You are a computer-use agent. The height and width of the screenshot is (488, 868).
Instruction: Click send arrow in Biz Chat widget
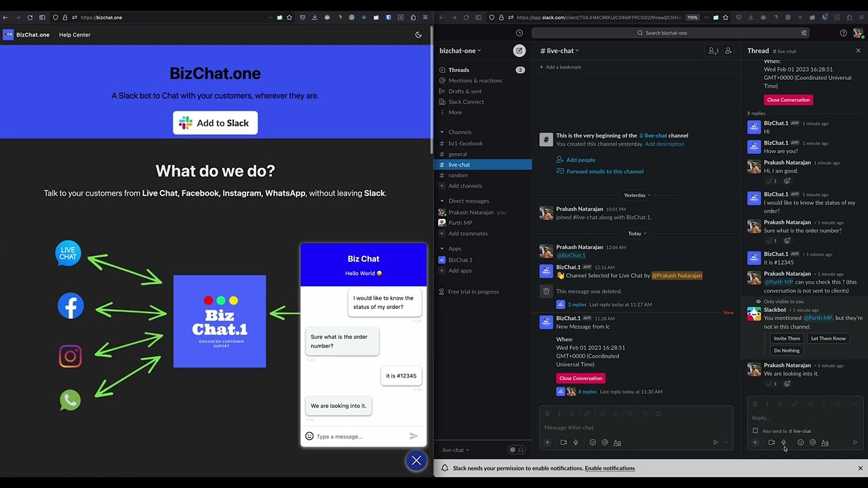[x=414, y=436]
